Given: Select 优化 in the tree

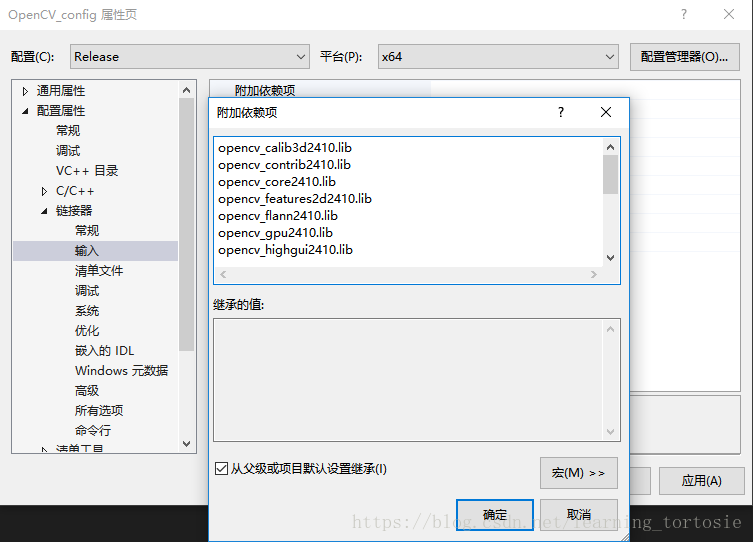Looking at the screenshot, I should (x=87, y=331).
